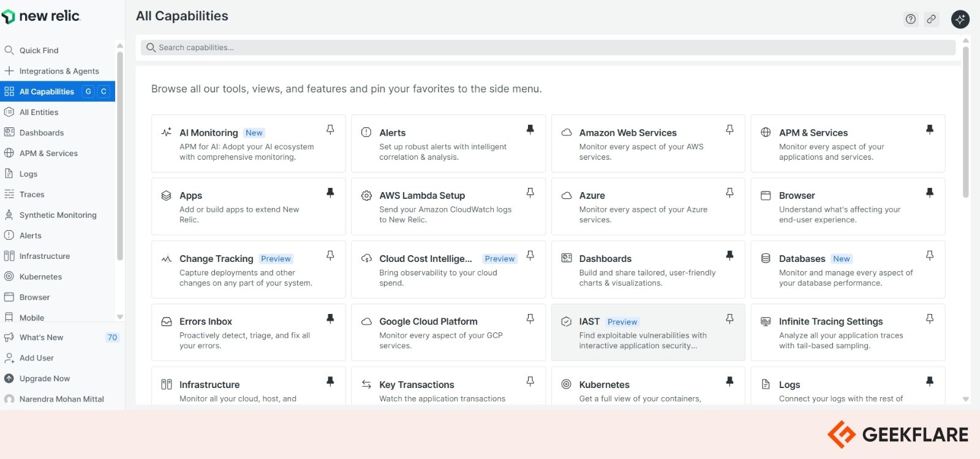
Task: Click the Search capabilities field
Action: (x=548, y=47)
